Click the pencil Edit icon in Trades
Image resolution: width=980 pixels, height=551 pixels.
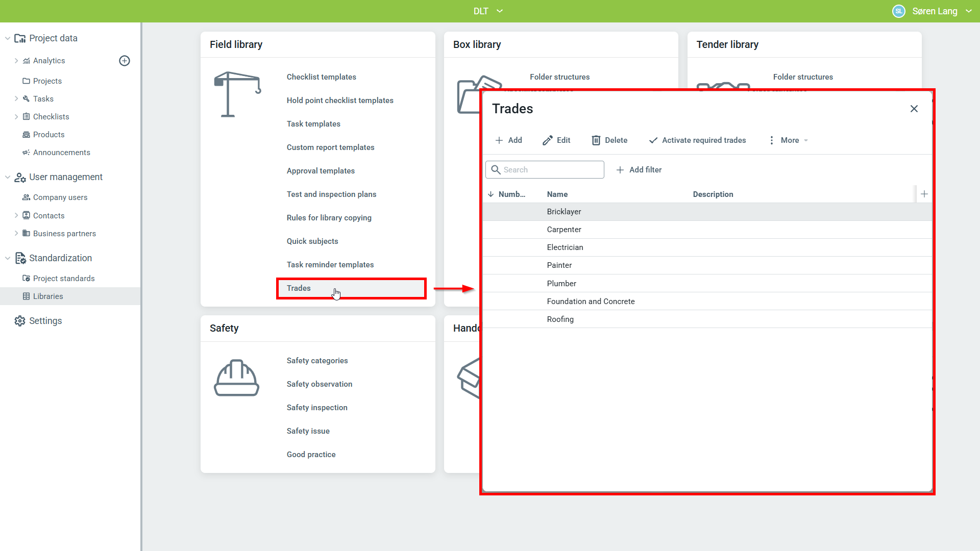pyautogui.click(x=548, y=140)
